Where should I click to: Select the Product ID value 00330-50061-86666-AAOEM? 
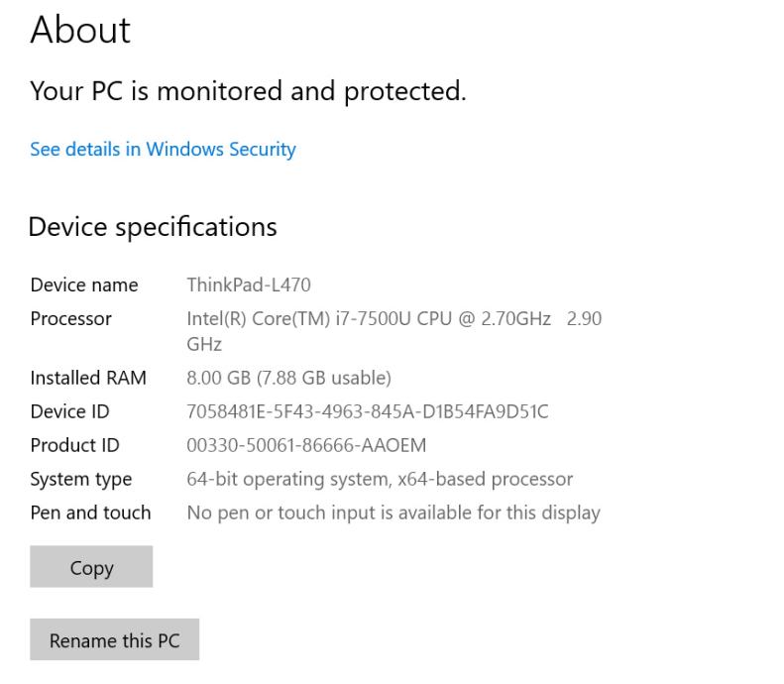click(x=306, y=445)
